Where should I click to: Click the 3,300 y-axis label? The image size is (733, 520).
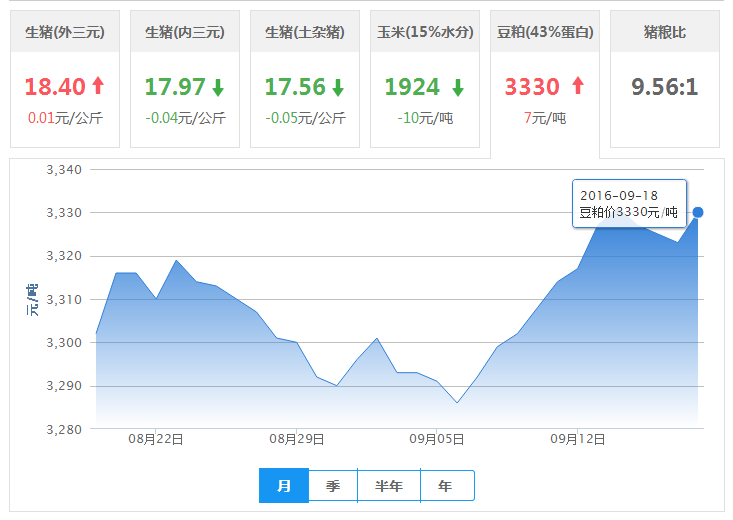click(64, 343)
